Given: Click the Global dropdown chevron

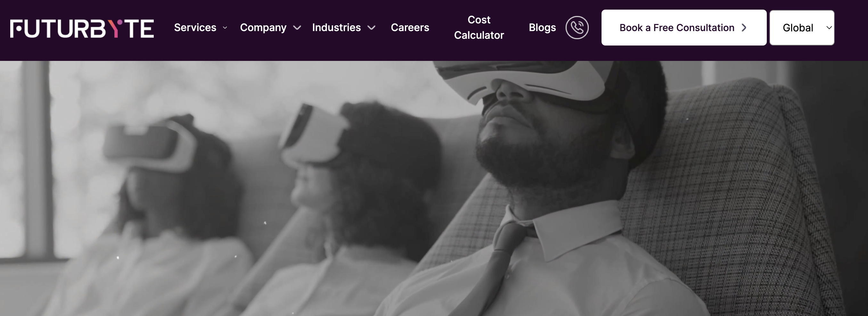Looking at the screenshot, I should coord(829,28).
